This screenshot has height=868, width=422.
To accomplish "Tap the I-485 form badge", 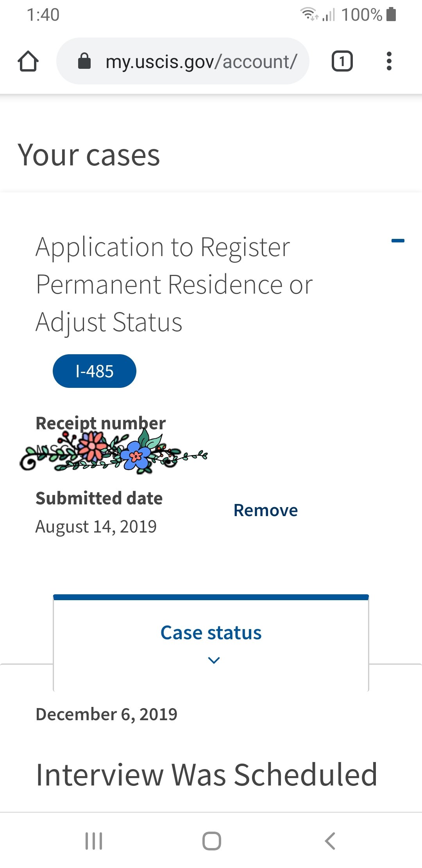I will 95,371.
